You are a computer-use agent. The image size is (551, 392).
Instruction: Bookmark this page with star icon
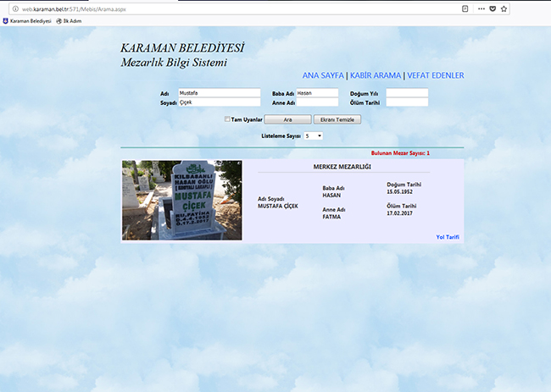coord(505,8)
